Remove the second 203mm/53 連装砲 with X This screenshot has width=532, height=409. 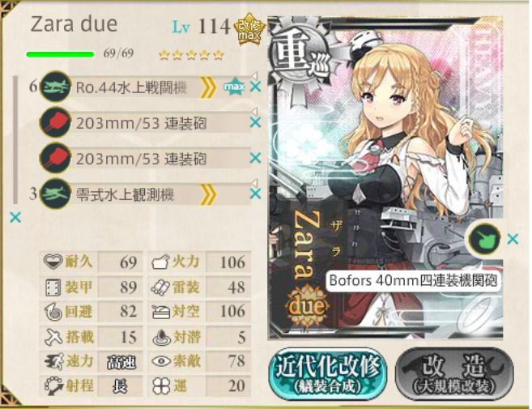pos(255,158)
